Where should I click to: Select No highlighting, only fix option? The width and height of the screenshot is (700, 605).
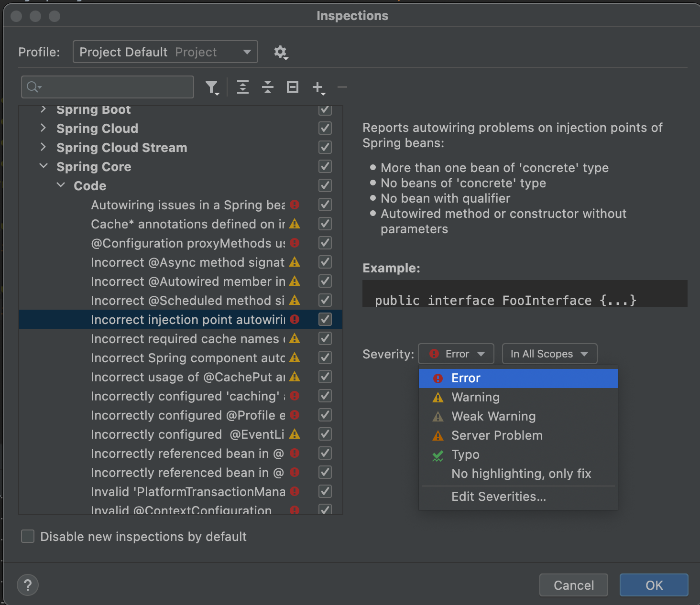(518, 474)
